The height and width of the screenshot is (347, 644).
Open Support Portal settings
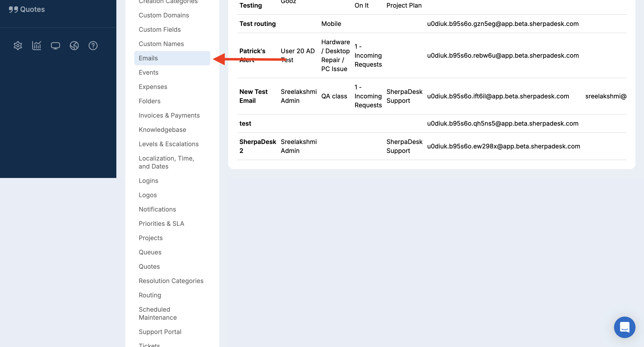(x=160, y=332)
